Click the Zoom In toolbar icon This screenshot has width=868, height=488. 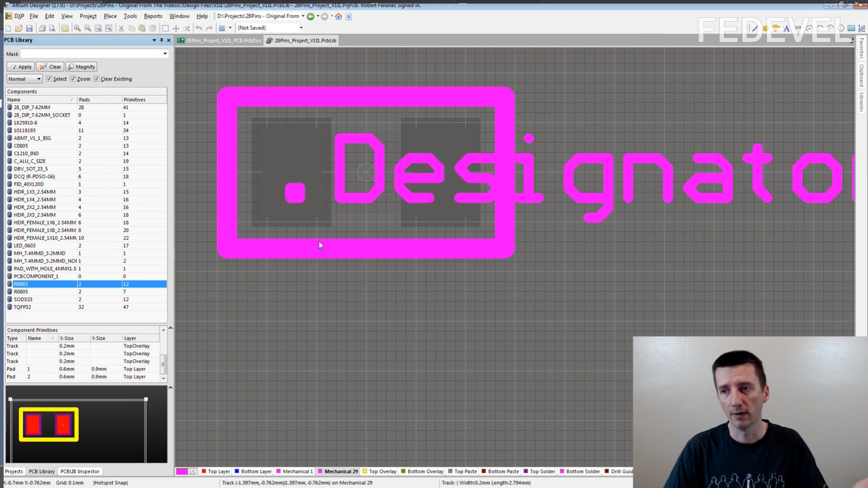pos(77,28)
